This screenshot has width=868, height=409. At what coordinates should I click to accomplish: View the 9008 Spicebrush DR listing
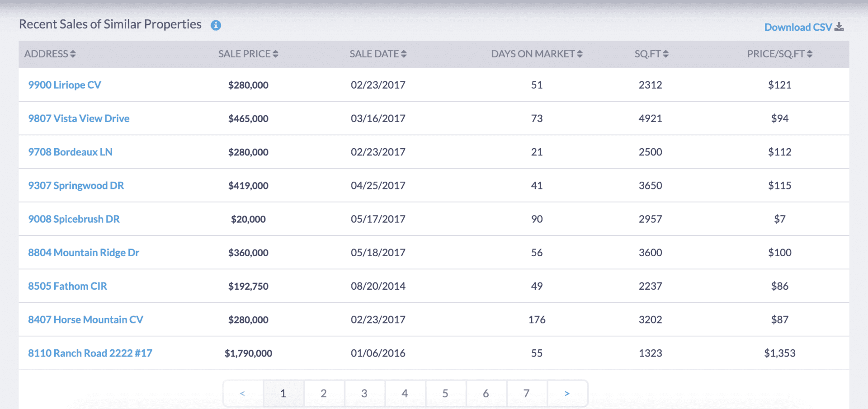74,219
